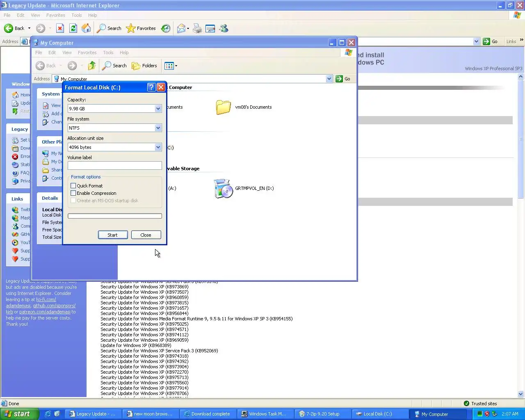Click the Edit icon in Internet Explorer toolbar

210,28
